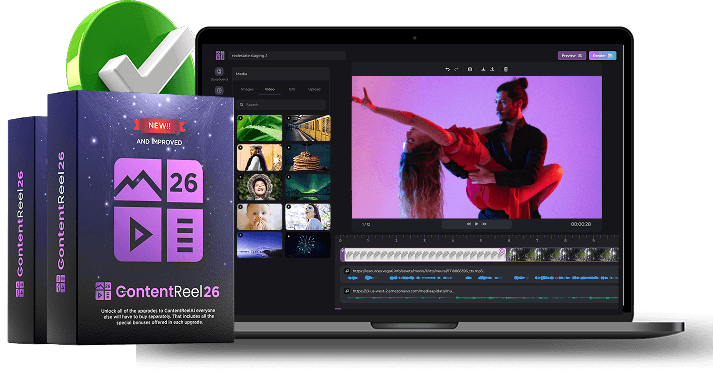The image size is (713, 382).
Task: Click the media Search field
Action: (x=281, y=105)
